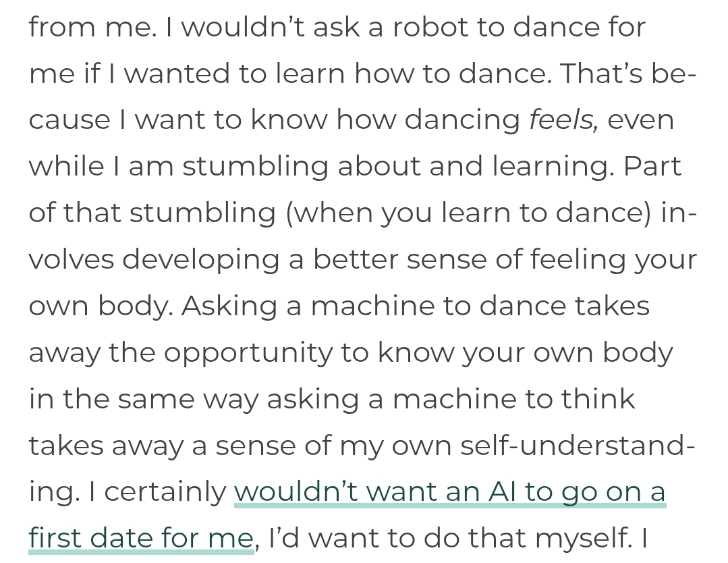The height and width of the screenshot is (563, 728).
Task: Click the "first date for me" link text
Action: 140,539
